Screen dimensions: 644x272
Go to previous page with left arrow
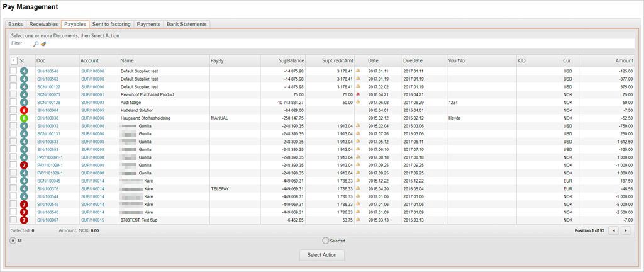(x=614, y=231)
